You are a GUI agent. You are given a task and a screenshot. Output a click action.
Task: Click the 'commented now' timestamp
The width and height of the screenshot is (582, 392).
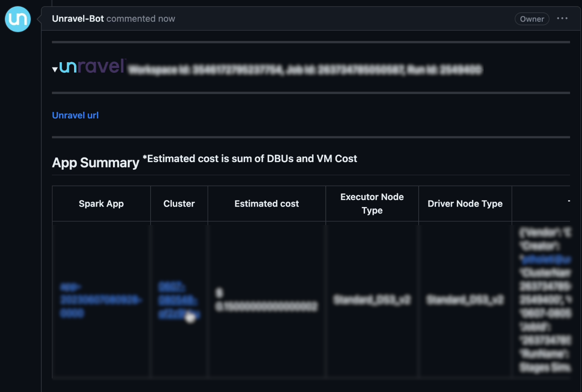click(x=141, y=19)
